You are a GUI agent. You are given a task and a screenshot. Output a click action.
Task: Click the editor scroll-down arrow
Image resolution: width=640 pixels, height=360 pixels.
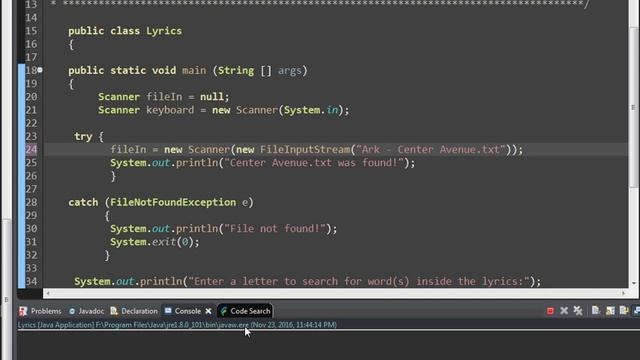click(x=633, y=283)
